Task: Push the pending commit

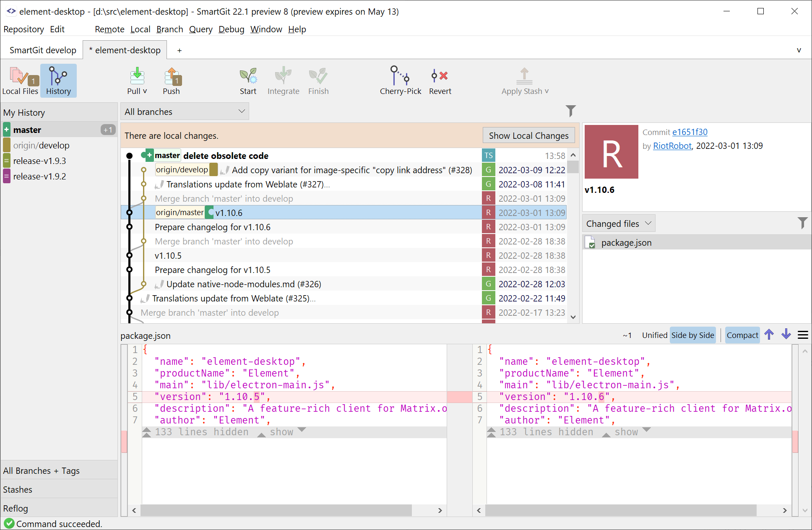Action: [172, 81]
